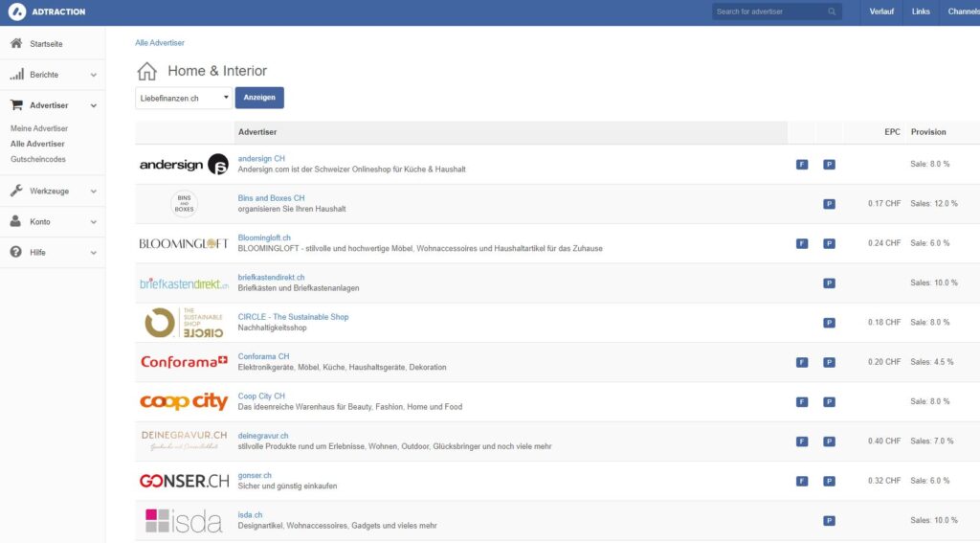This screenshot has height=543, width=980.
Task: Expand the Werkzeuge menu chevron
Action: tap(93, 191)
